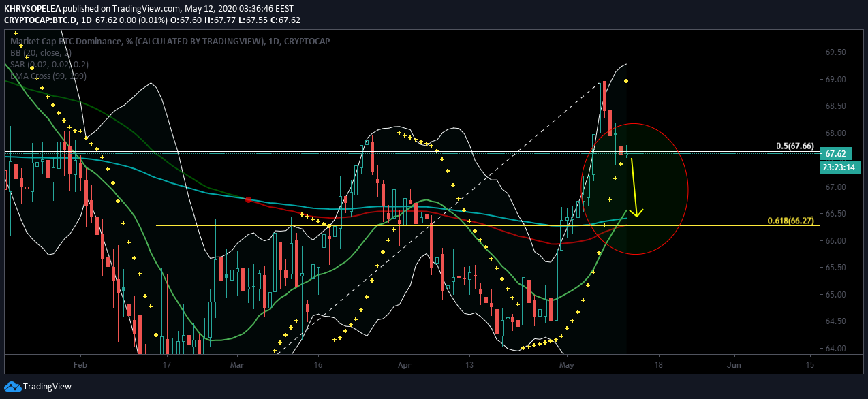Click the current price label 67.62
The height and width of the screenshot is (399, 868).
(837, 154)
